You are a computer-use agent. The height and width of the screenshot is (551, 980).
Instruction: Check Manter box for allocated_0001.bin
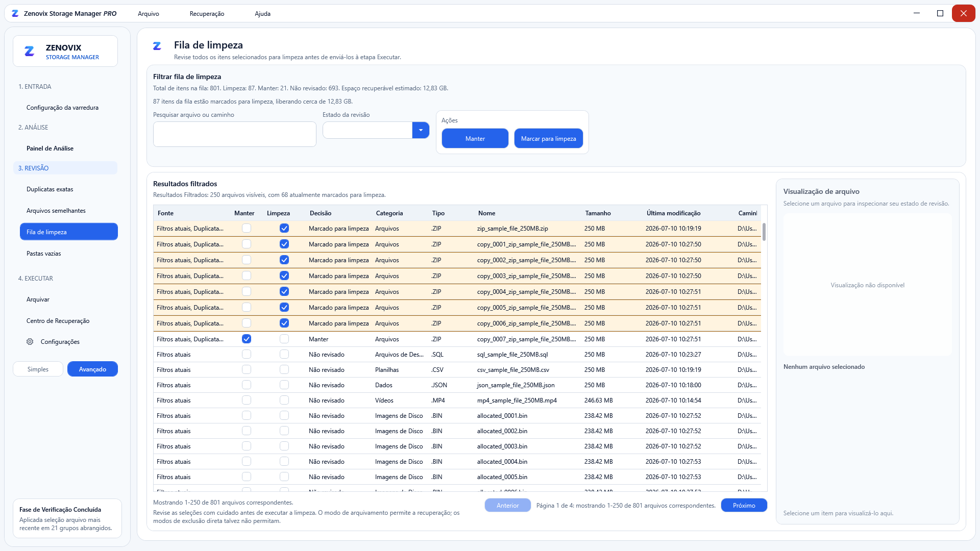tap(247, 416)
